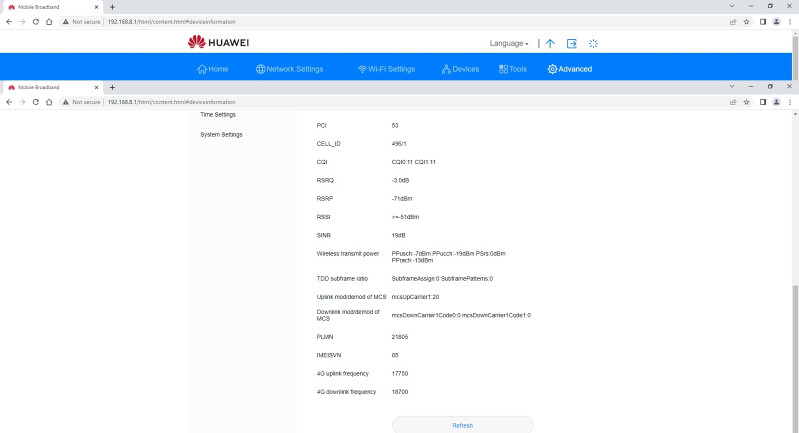Open Time Settings in the left sidebar
Image resolution: width=799 pixels, height=433 pixels.
(x=218, y=115)
